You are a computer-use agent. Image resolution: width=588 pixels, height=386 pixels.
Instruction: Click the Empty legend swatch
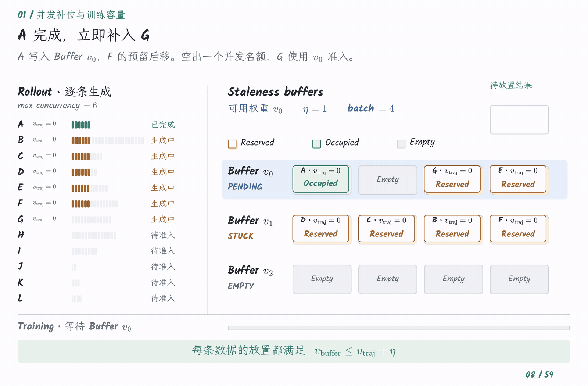[401, 144]
